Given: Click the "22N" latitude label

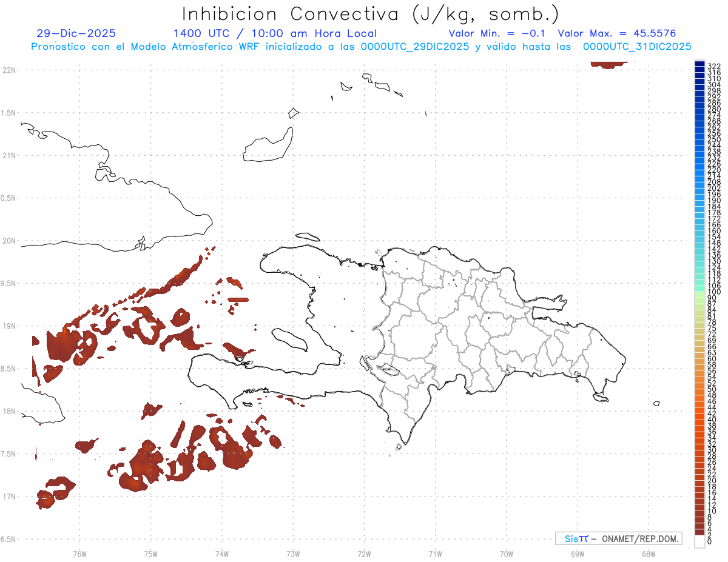Looking at the screenshot, I should [x=9, y=70].
